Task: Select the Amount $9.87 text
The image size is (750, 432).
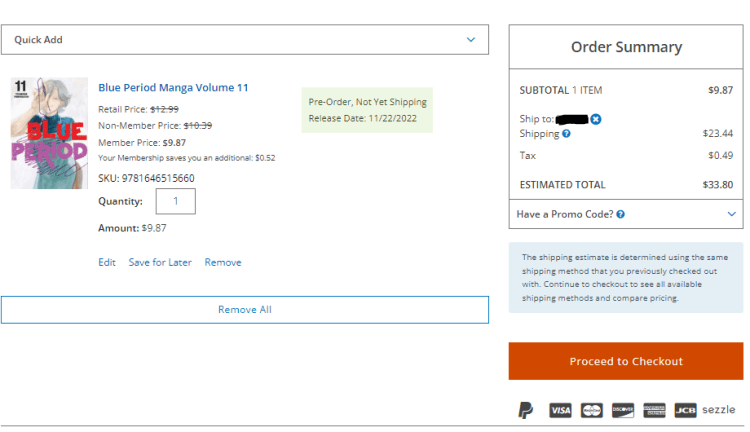Action: [132, 228]
